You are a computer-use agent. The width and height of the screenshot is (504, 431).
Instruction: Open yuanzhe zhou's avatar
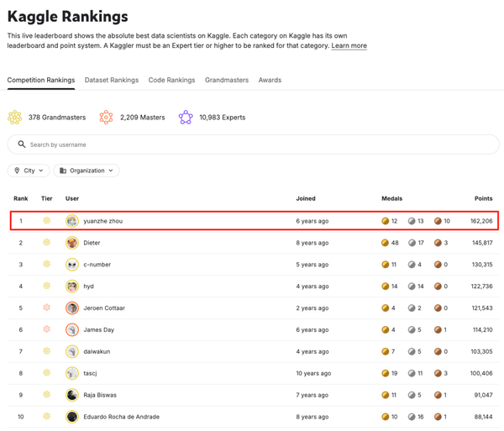tap(72, 221)
